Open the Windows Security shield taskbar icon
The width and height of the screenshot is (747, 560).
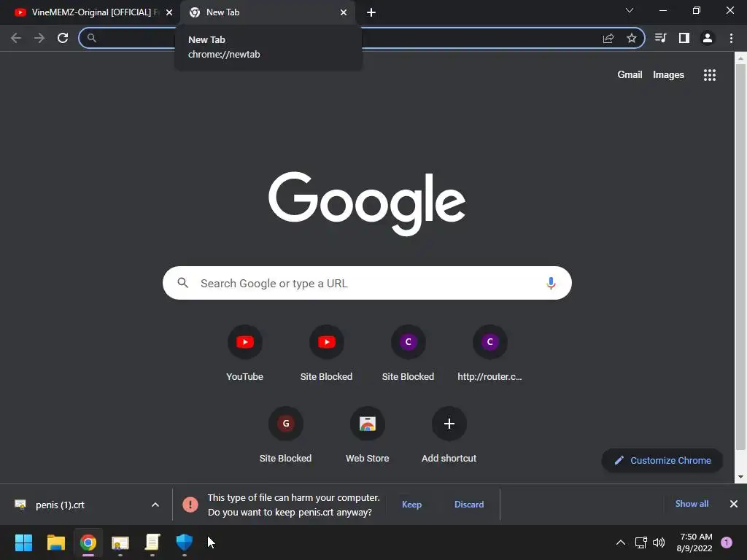185,542
